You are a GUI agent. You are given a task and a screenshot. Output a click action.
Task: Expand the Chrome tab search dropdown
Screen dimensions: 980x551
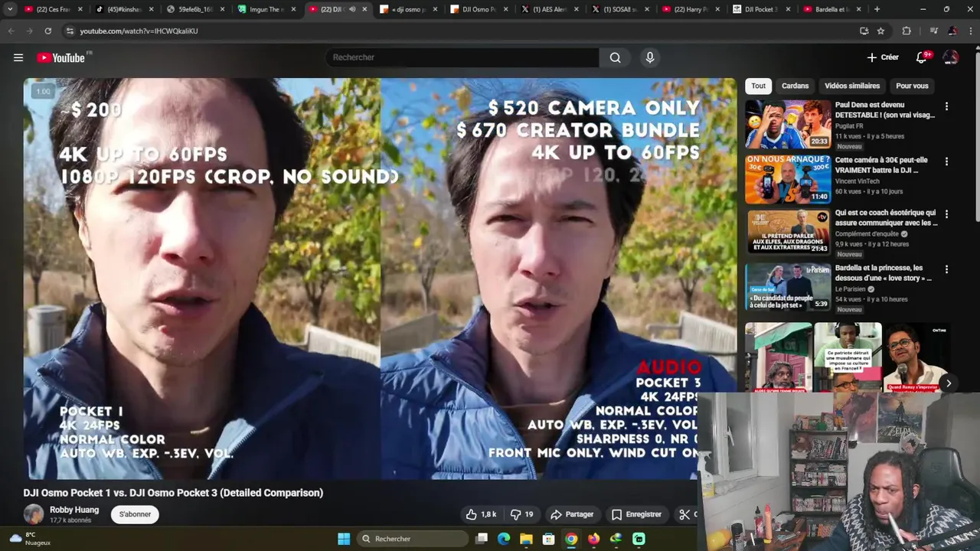pyautogui.click(x=10, y=9)
